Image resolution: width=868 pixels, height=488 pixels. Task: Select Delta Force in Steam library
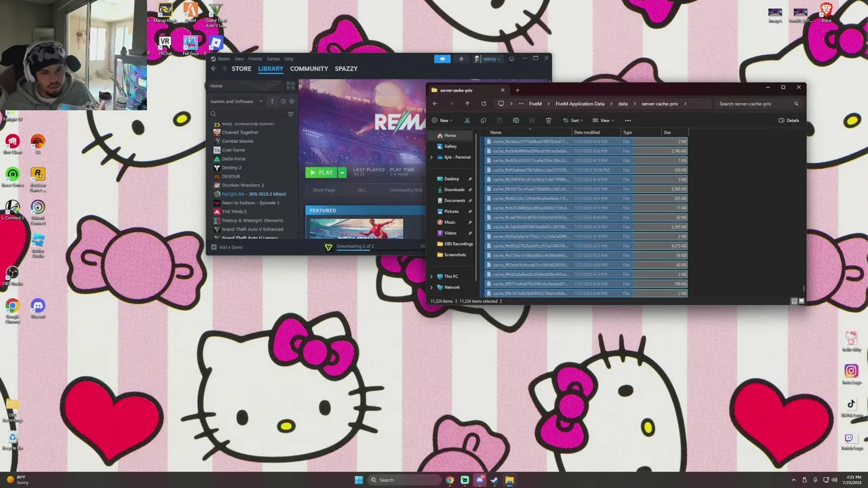coord(233,159)
